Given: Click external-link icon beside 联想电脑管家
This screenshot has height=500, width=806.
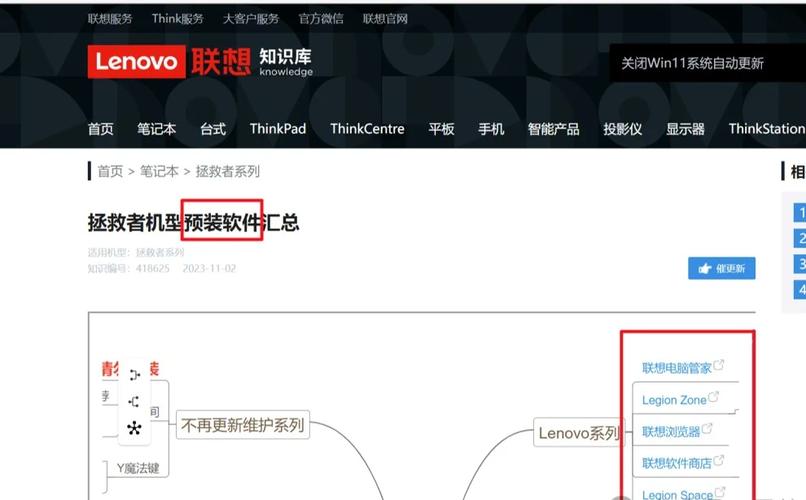Looking at the screenshot, I should [719, 365].
